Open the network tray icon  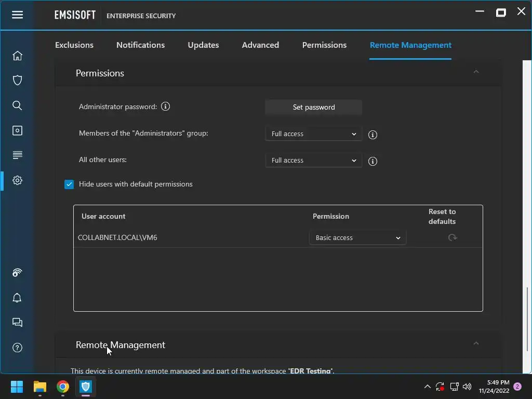click(454, 387)
